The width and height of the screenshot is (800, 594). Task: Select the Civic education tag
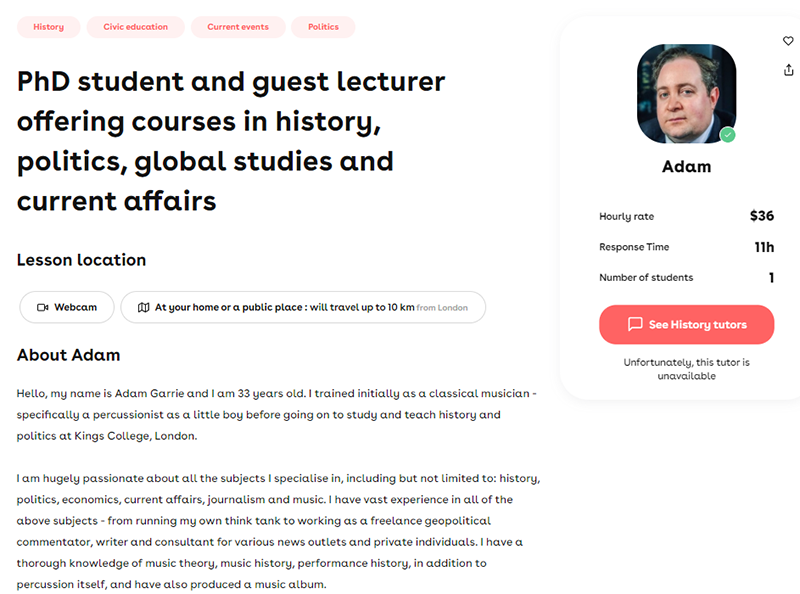tap(135, 27)
